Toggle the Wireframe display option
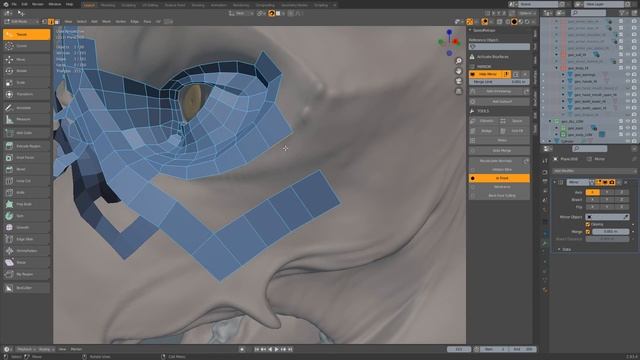Viewport: 640px width, 360px height. tap(499, 187)
